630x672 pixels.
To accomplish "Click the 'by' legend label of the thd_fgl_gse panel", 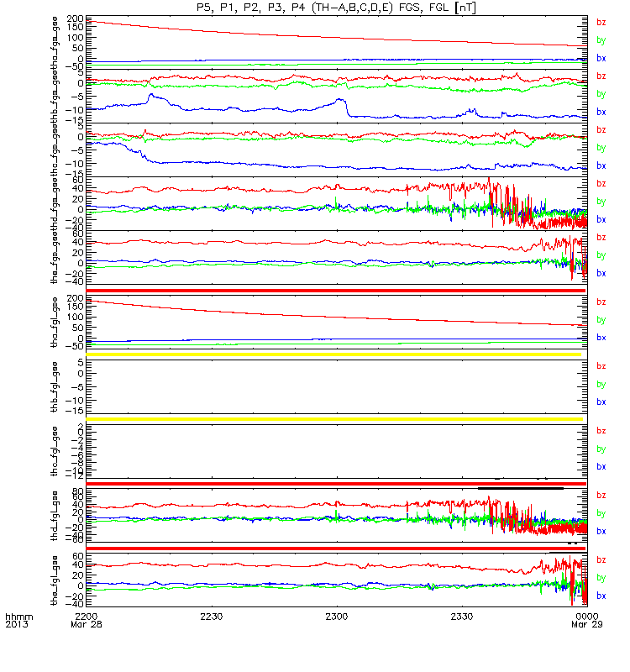I will (601, 513).
